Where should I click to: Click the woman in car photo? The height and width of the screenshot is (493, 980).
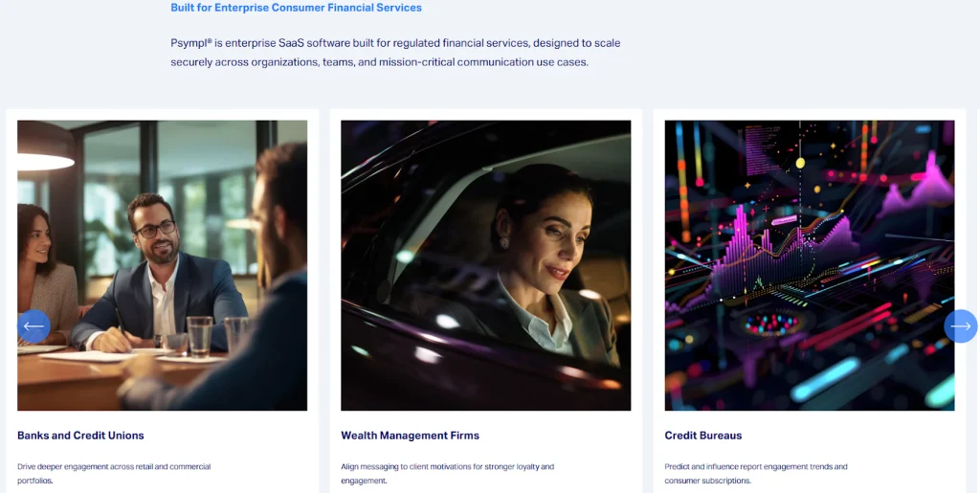coord(485,265)
